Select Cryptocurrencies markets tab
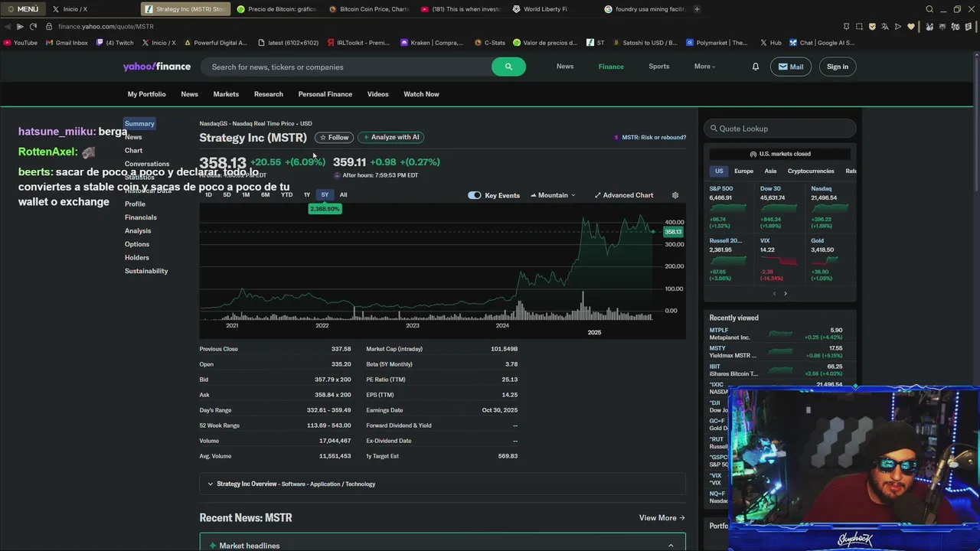Image resolution: width=980 pixels, height=551 pixels. pyautogui.click(x=811, y=171)
